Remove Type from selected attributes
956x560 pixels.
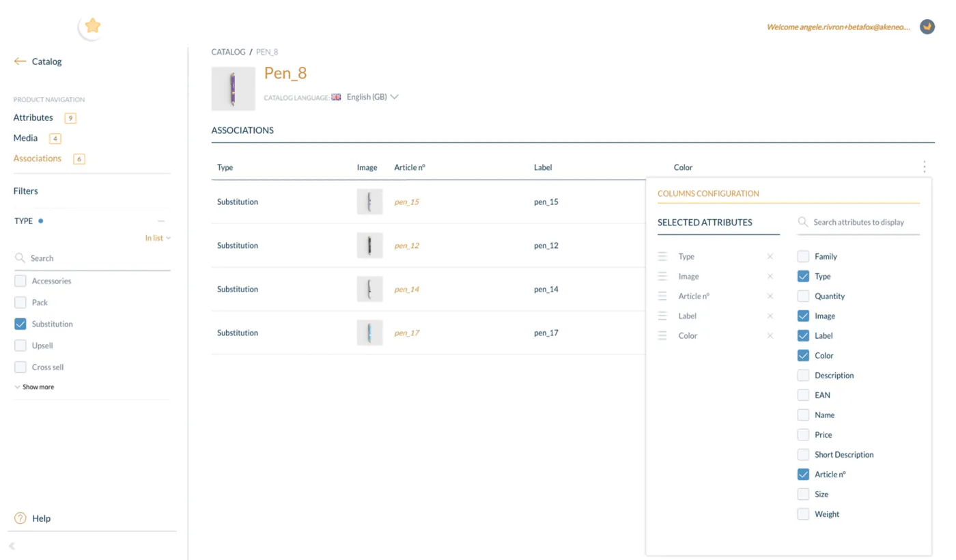770,257
